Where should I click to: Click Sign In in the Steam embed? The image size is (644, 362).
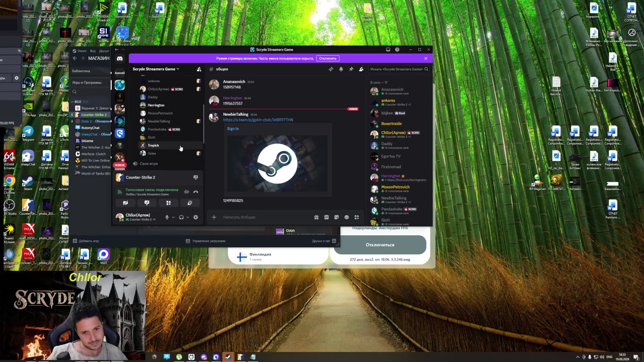tap(233, 129)
